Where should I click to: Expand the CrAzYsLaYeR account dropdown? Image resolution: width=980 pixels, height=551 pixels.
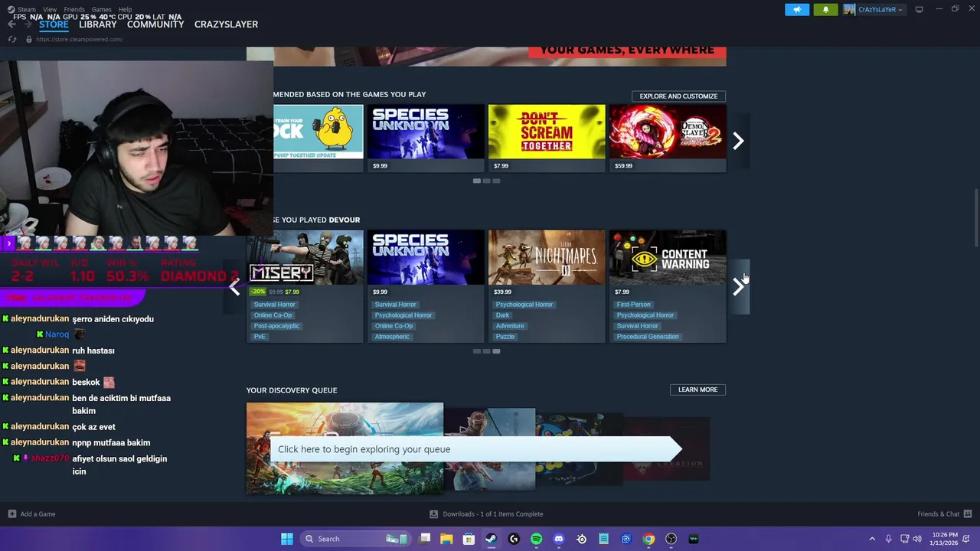tap(874, 9)
